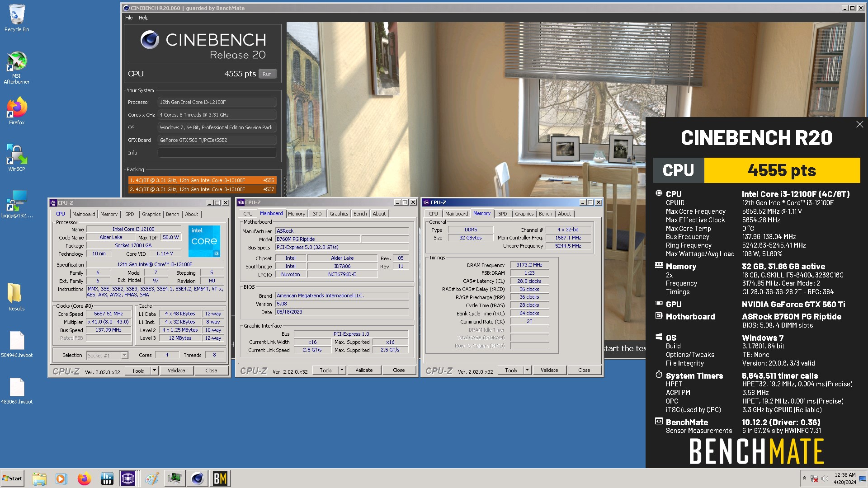Launch MSI Afterburner from the desktop
The image size is (868, 488).
click(x=17, y=68)
